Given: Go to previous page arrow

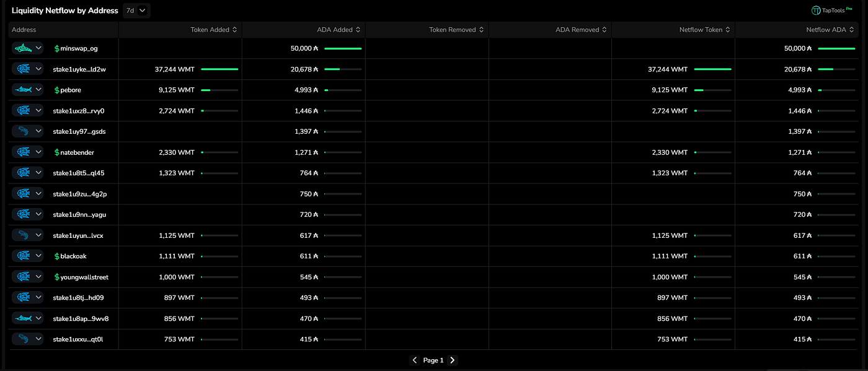Looking at the screenshot, I should [415, 360].
